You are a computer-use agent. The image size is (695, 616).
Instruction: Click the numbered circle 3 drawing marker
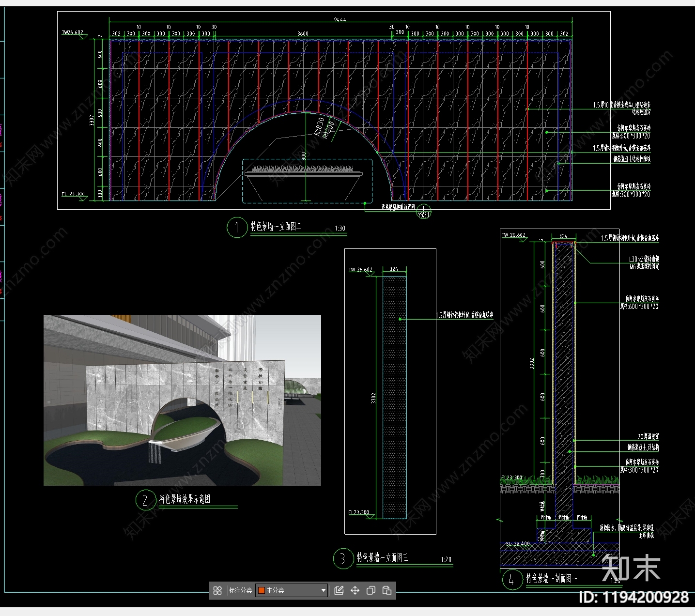click(343, 559)
